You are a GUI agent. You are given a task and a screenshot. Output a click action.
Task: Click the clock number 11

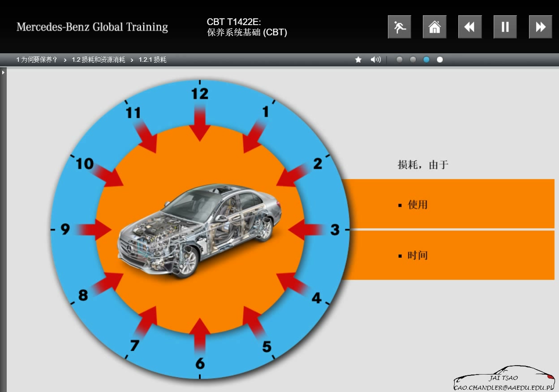(x=133, y=113)
